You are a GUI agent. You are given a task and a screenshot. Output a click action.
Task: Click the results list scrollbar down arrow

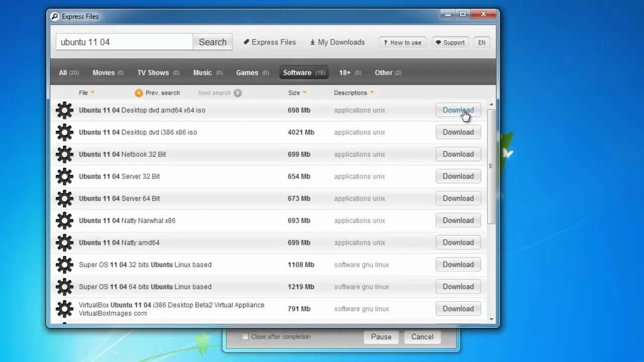[492, 319]
